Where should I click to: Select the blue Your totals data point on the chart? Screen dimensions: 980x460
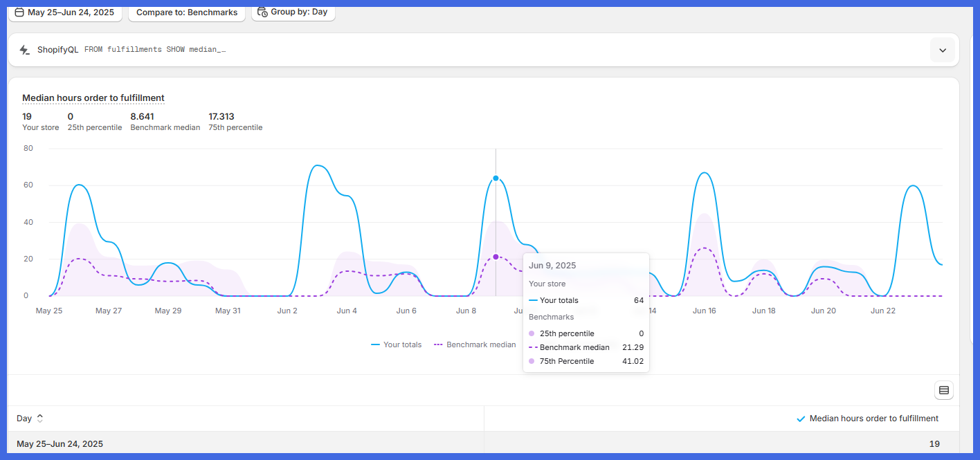(496, 178)
